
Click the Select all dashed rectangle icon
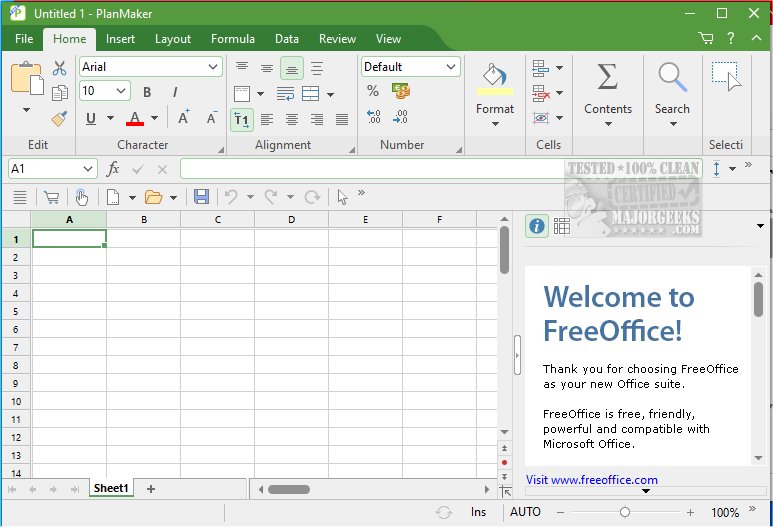726,76
